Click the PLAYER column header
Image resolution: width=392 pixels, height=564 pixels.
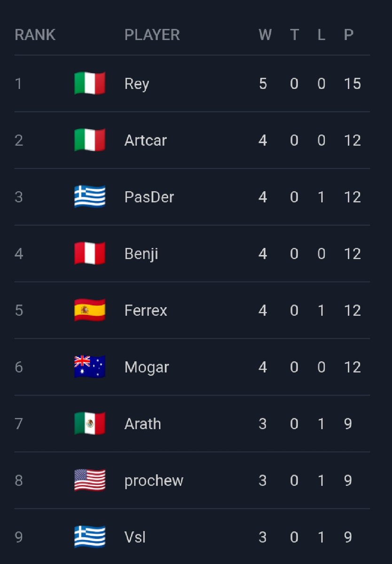tap(152, 35)
